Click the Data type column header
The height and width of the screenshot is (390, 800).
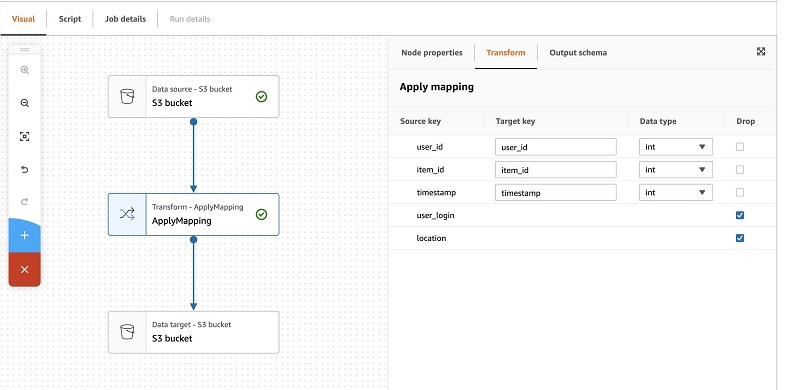(658, 121)
